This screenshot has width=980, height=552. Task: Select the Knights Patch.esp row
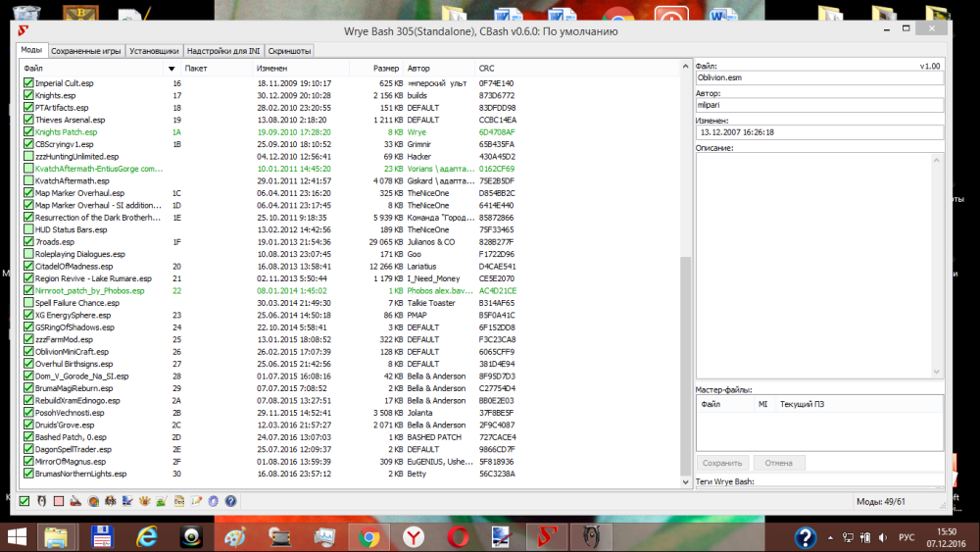(x=350, y=132)
